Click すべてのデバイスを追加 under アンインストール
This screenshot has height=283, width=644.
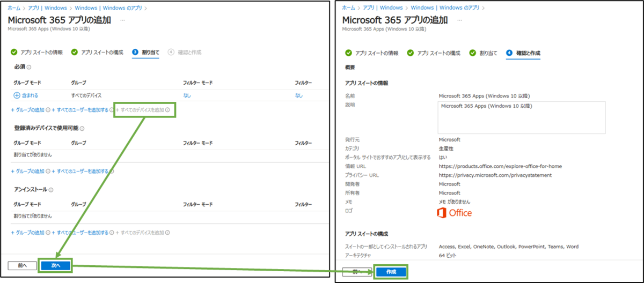pyautogui.click(x=140, y=233)
